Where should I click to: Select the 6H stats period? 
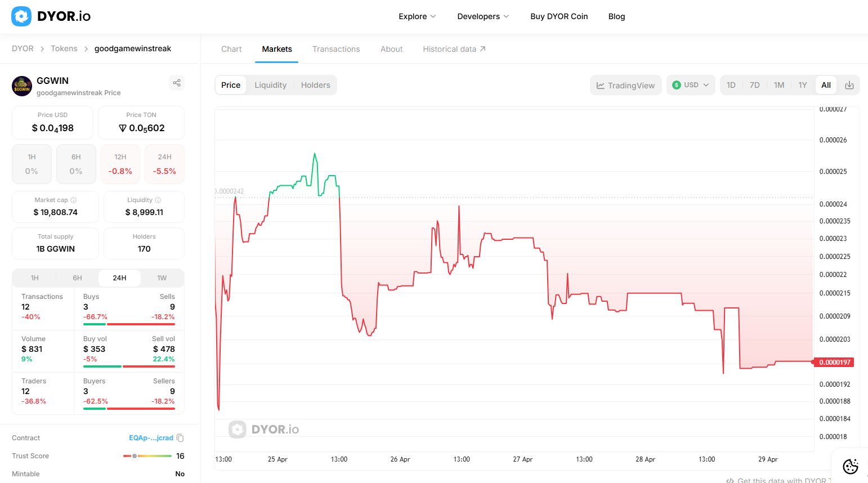[x=77, y=278]
